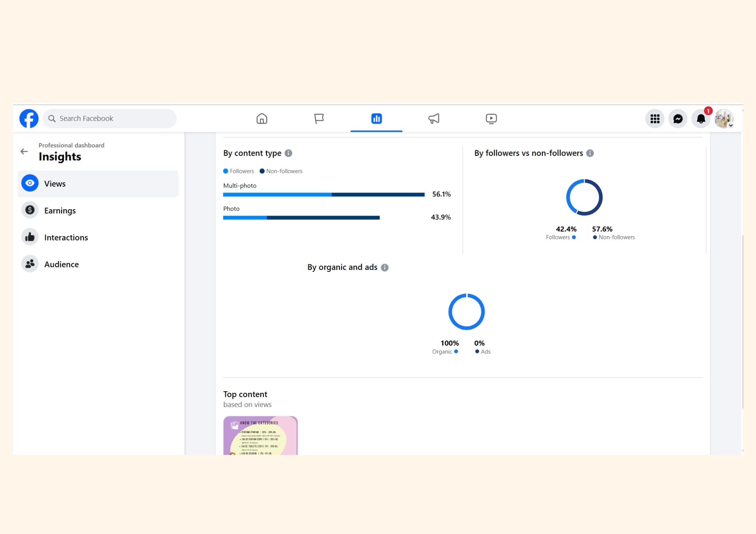Select the Insights dashboard tab in top bar
Screen dimensions: 756x534
376,119
